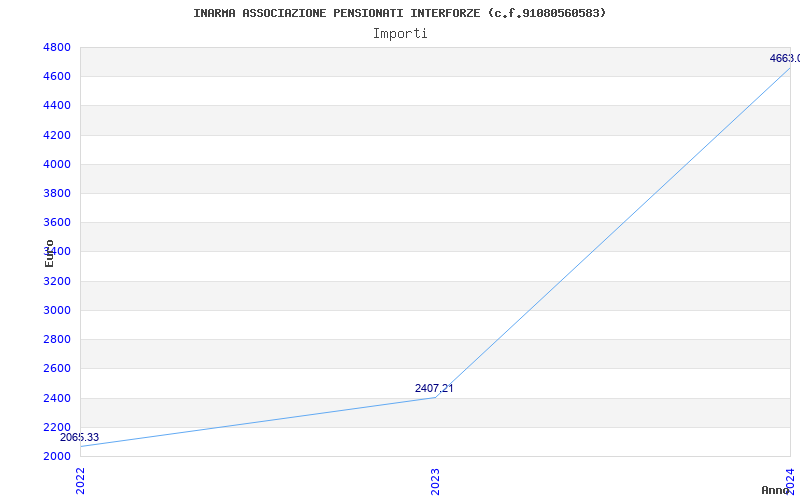The width and height of the screenshot is (800, 500).
Task: Click the 2600 y-axis value
Action: (57, 368)
